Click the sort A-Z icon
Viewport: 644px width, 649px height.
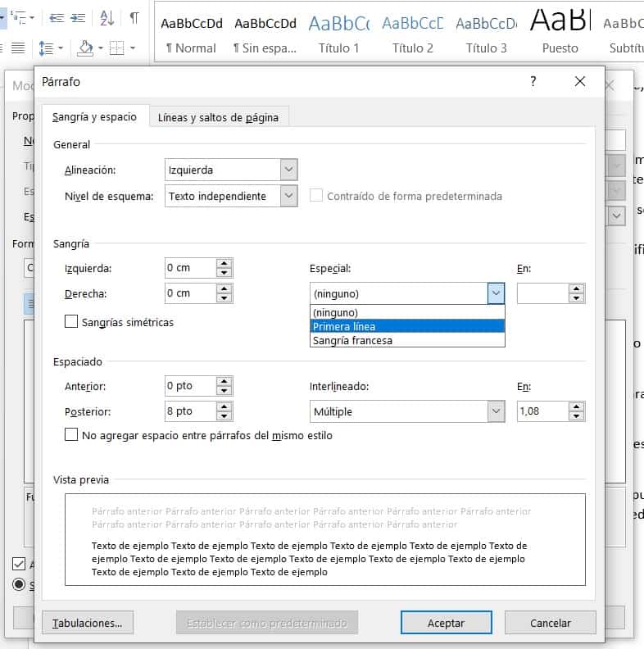(107, 17)
